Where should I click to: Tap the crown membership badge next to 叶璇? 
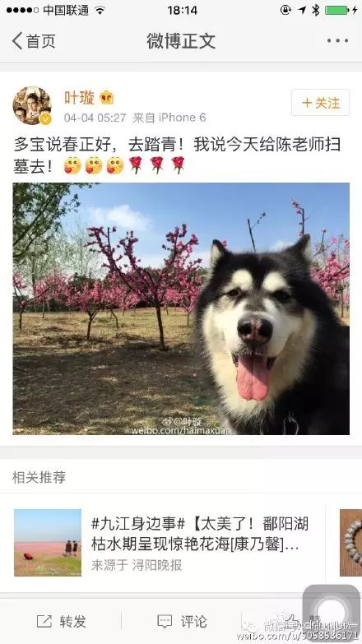click(106, 98)
